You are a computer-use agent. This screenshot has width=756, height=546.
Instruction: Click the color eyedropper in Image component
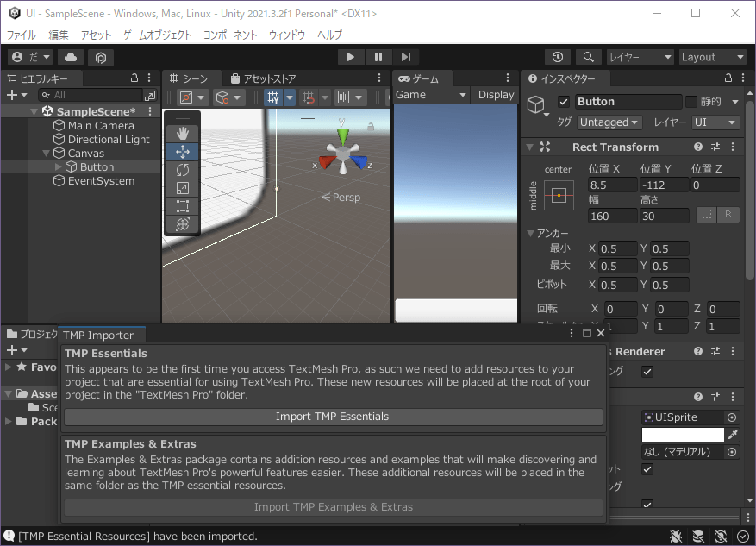[733, 435]
